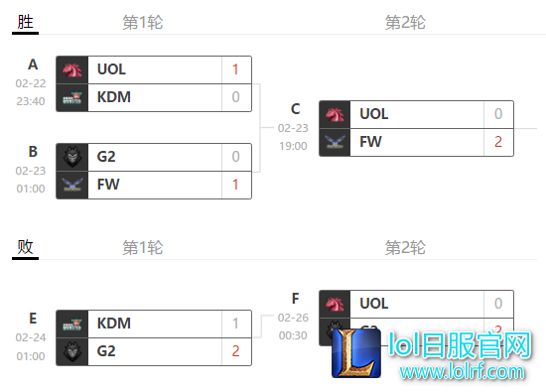
Task: Click KDM team logo in match A
Action: tap(72, 98)
